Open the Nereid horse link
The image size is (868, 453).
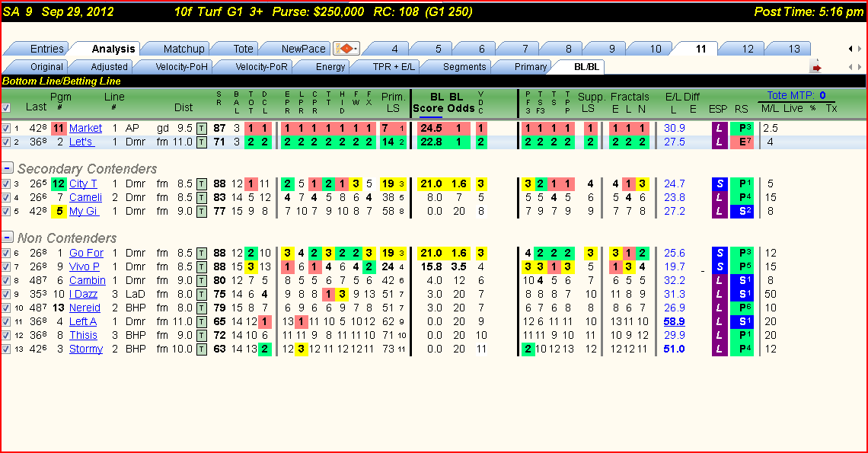(x=85, y=308)
